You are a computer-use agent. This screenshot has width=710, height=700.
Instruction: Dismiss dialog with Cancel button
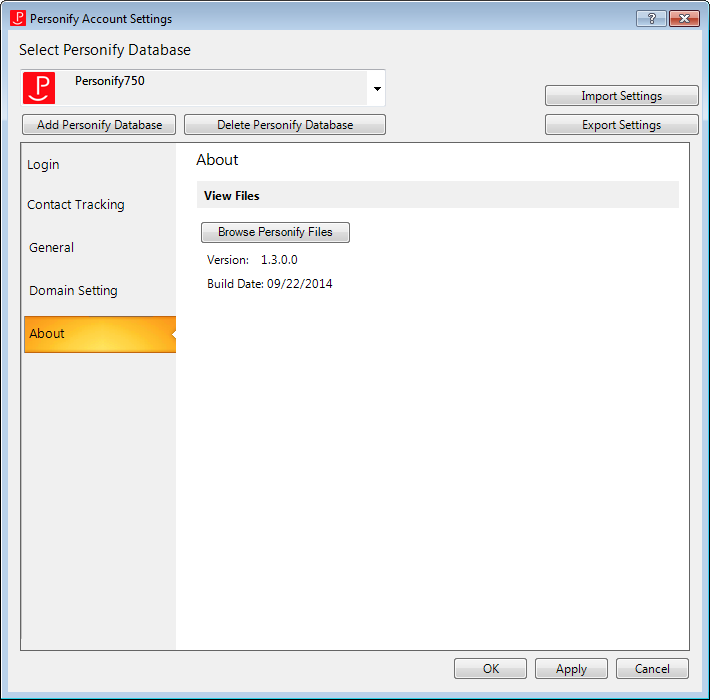coord(652,669)
